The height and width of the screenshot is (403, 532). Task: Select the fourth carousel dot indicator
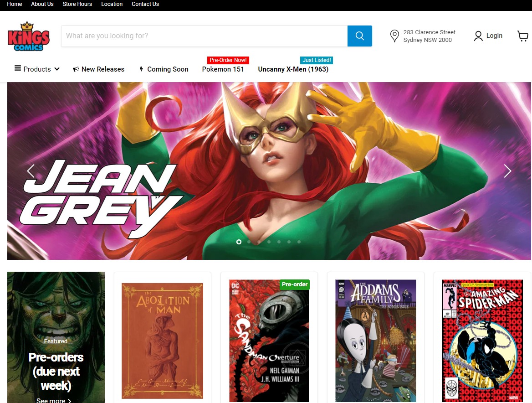tap(269, 242)
